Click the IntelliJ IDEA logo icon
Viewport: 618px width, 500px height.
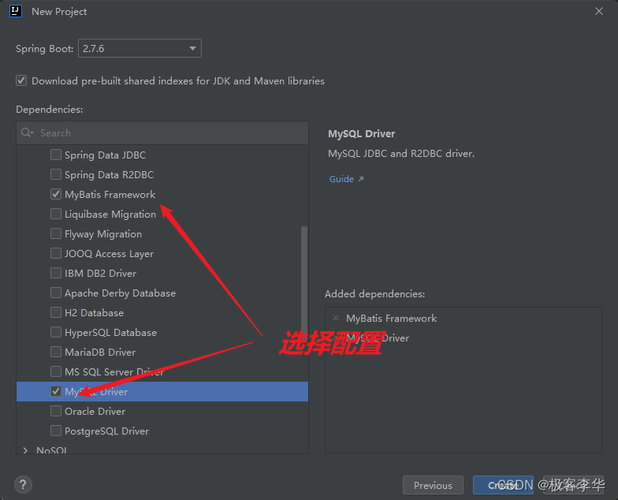coord(15,11)
